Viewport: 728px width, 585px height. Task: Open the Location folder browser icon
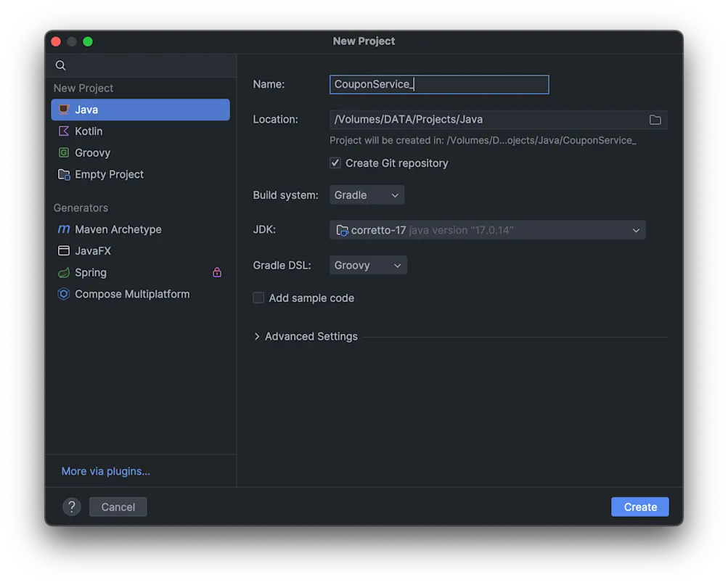click(655, 119)
